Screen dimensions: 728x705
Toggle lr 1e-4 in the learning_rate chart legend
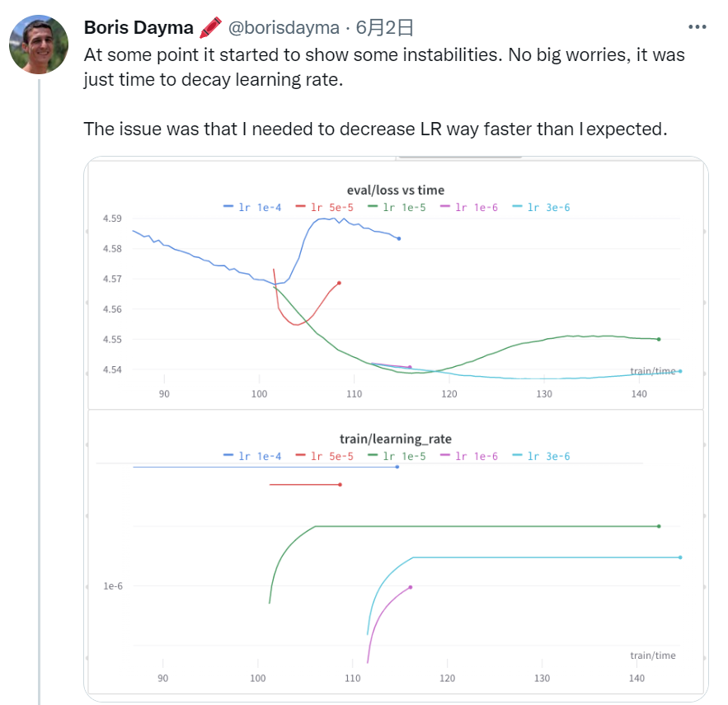pos(252,456)
